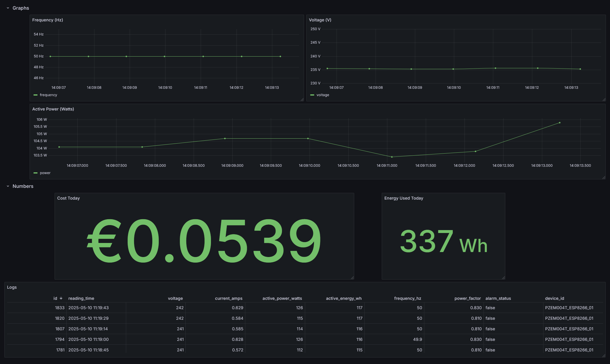Viewport: 610px width, 364px height.
Task: Click the green line icon beside frequency legend
Action: pos(35,95)
